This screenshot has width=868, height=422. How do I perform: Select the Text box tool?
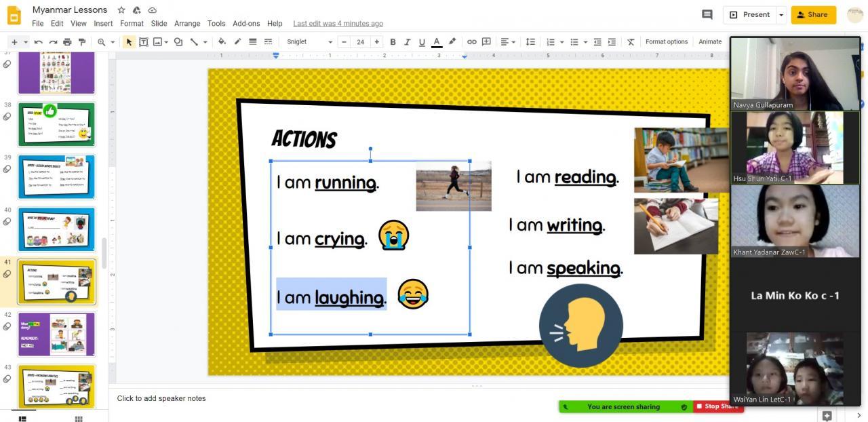coord(144,42)
